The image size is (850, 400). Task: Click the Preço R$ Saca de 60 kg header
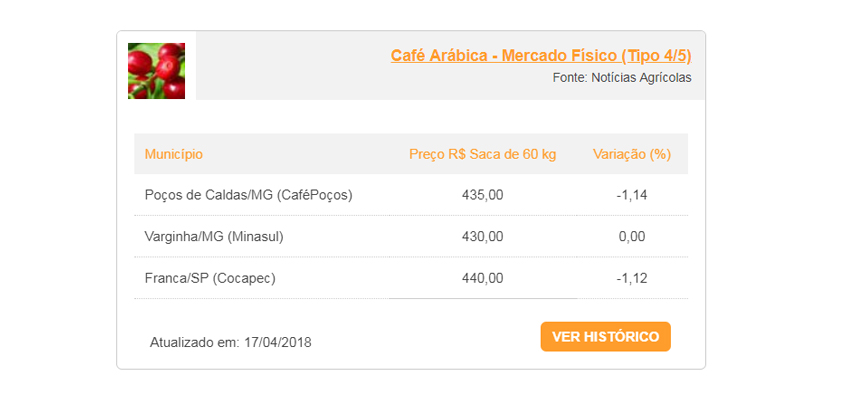click(x=482, y=154)
